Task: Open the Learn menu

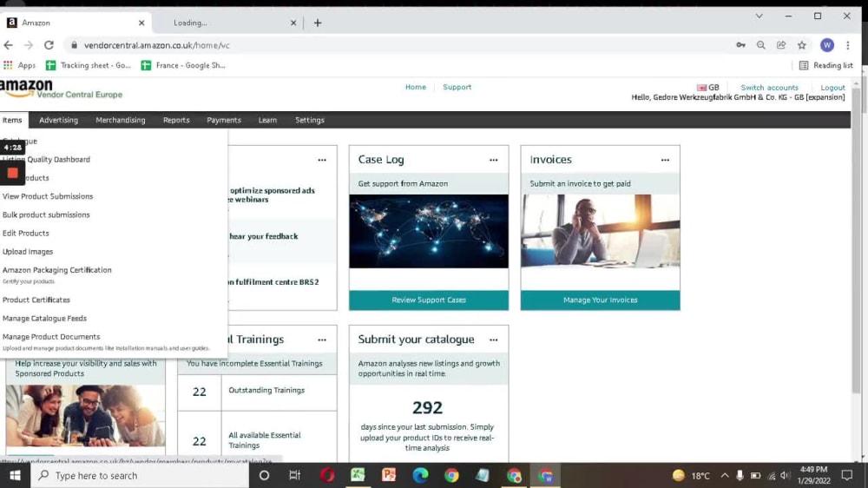Action: [267, 120]
